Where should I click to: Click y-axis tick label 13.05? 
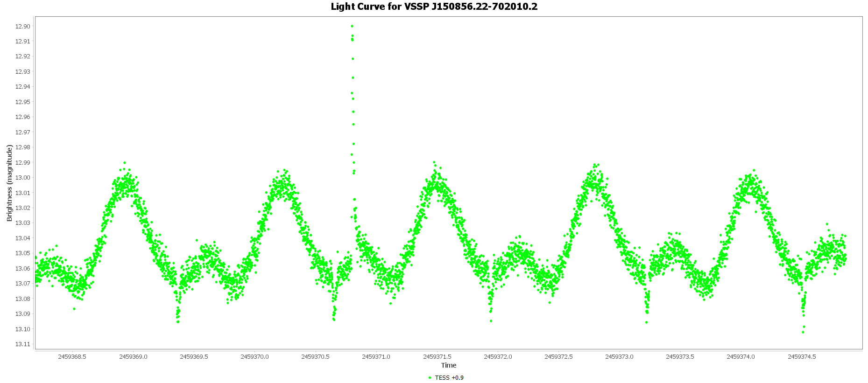point(22,253)
